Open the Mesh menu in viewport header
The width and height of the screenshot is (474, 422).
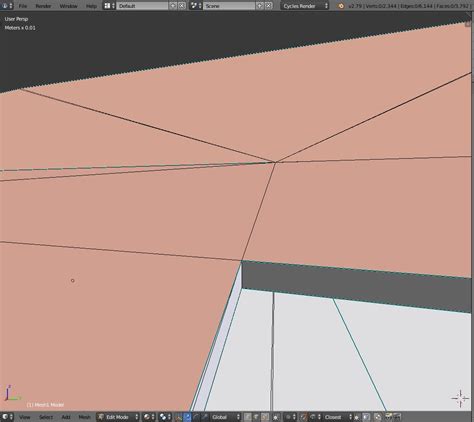click(84, 417)
